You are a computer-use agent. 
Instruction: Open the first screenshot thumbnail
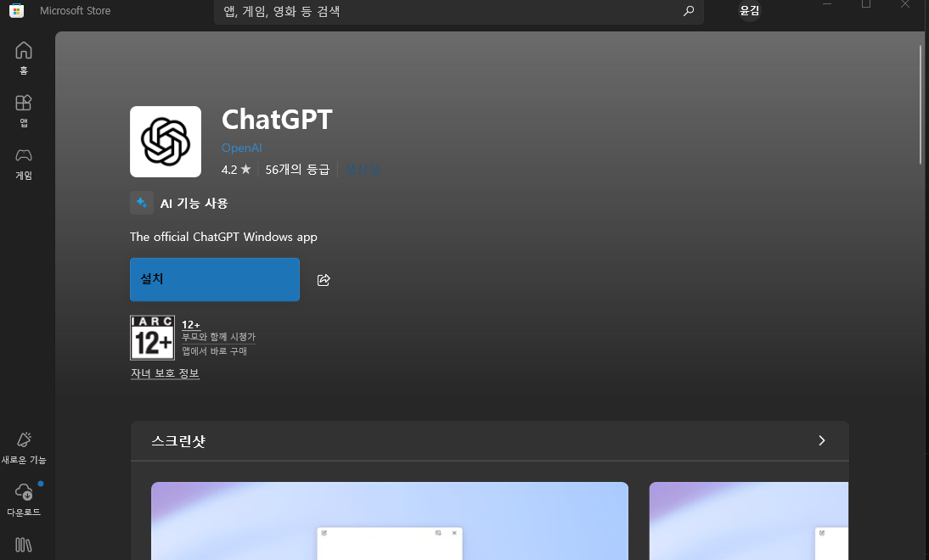389,521
